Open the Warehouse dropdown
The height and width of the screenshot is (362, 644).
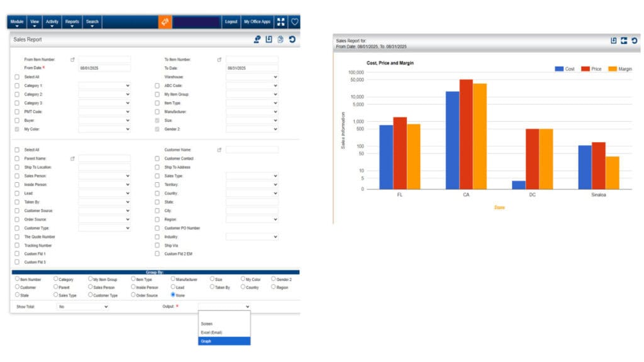coord(252,77)
